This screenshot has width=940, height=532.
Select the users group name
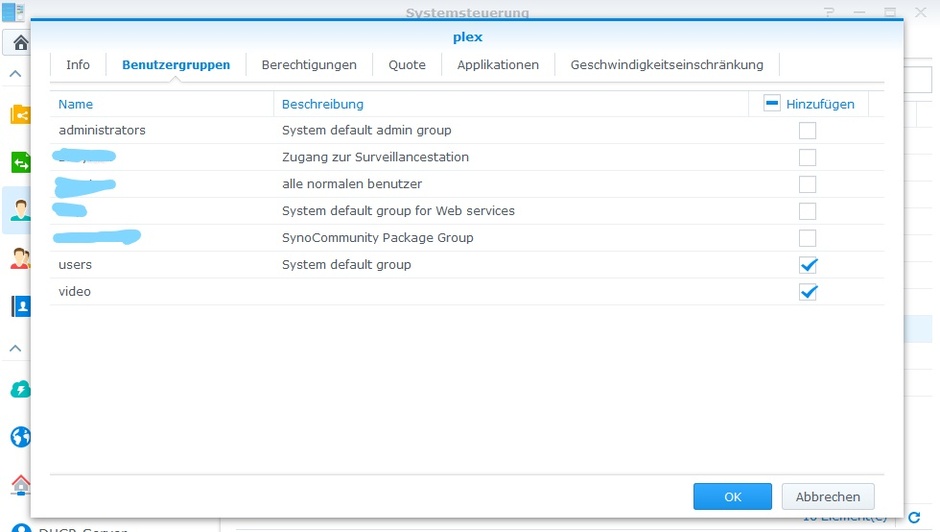75,265
